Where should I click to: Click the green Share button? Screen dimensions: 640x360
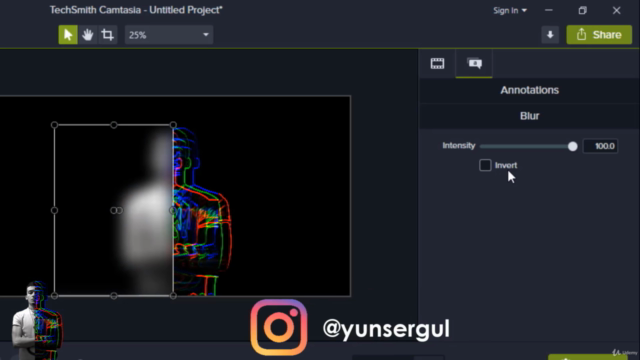(599, 35)
